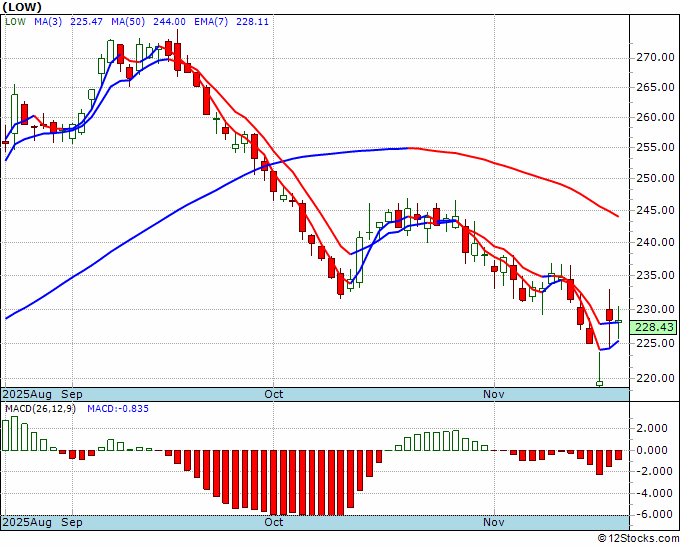Viewport: 680px width, 546px height.
Task: Click 2025Aug on the MACD axis
Action: tap(27, 522)
